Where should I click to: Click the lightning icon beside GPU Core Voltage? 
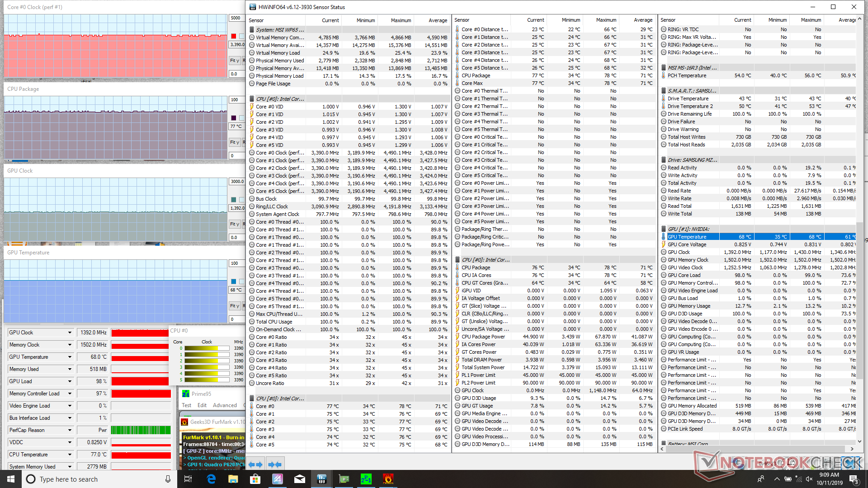tap(664, 244)
